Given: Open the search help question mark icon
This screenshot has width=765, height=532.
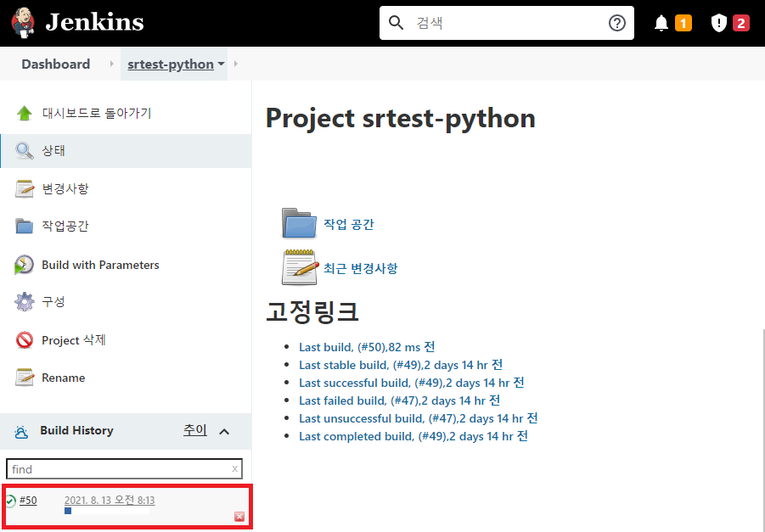Looking at the screenshot, I should point(616,23).
